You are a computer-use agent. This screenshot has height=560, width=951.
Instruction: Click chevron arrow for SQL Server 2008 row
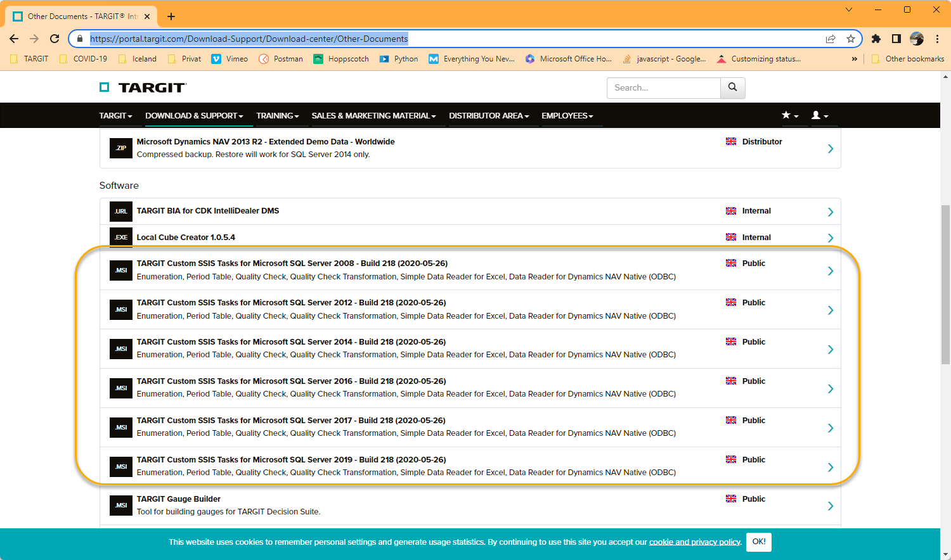click(x=830, y=271)
